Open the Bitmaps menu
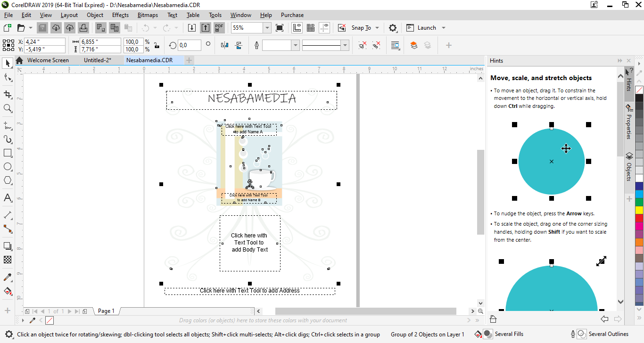Image resolution: width=644 pixels, height=343 pixels. pyautogui.click(x=148, y=15)
